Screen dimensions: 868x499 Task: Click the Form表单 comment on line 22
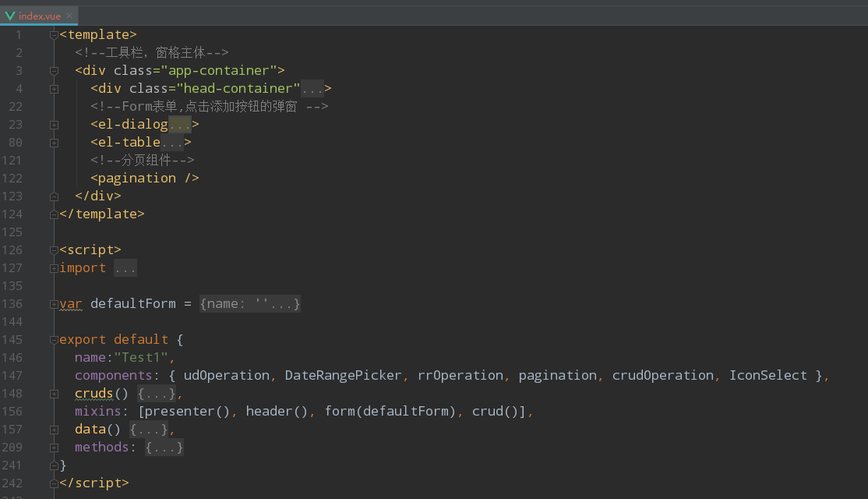(210, 106)
